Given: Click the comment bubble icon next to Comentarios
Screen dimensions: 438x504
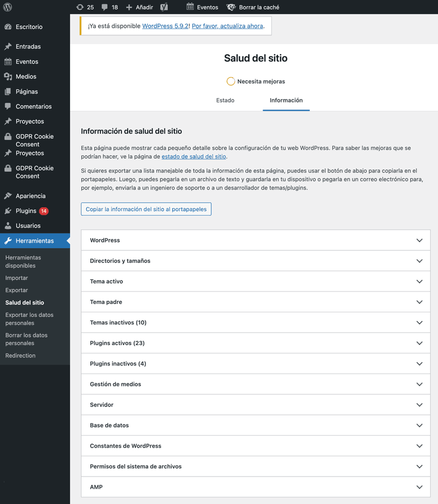Looking at the screenshot, I should coord(8,106).
